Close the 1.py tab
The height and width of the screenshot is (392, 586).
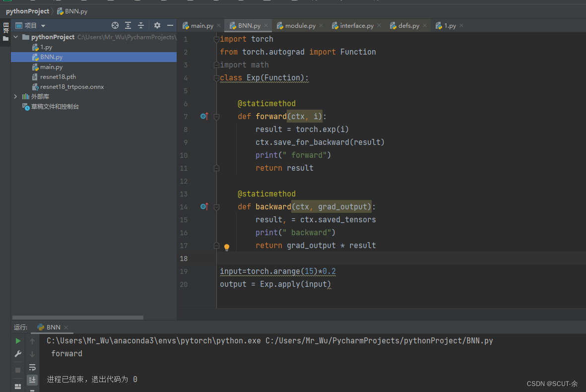tap(461, 25)
